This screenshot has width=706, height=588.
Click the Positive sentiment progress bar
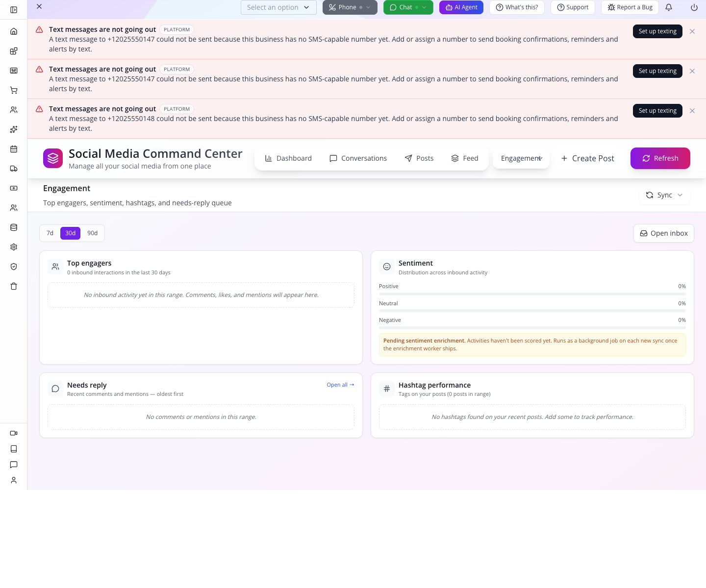(x=532, y=294)
